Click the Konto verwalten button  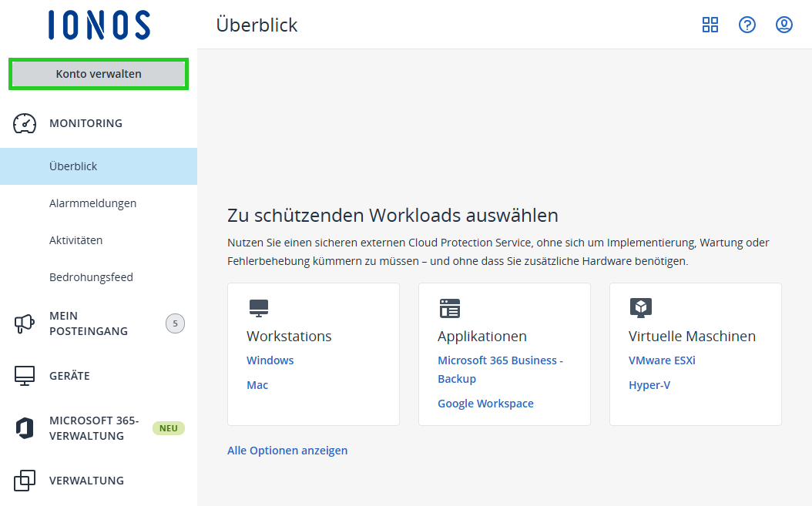(x=98, y=73)
